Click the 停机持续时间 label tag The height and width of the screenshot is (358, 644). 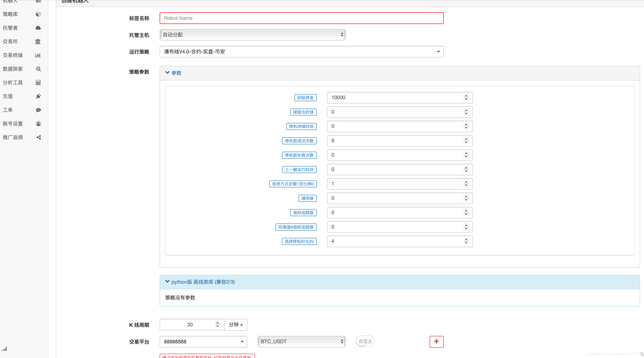click(301, 127)
